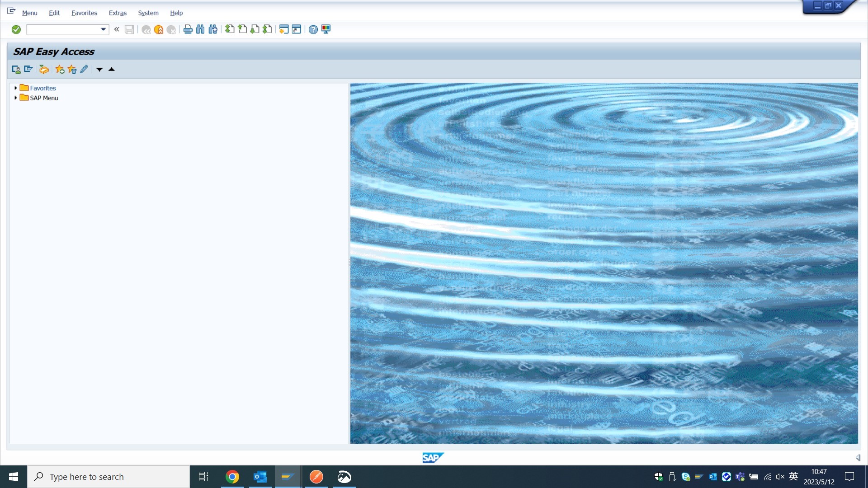Screen dimensions: 868x488
Task: Click the Customize Local Layout monitor icon
Action: point(326,29)
